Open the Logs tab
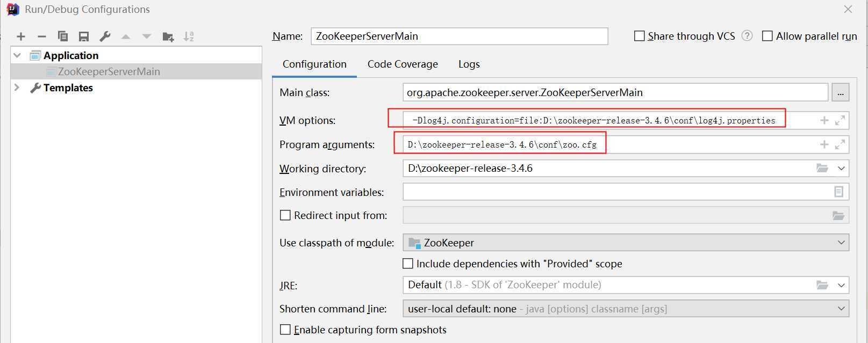 tap(469, 64)
